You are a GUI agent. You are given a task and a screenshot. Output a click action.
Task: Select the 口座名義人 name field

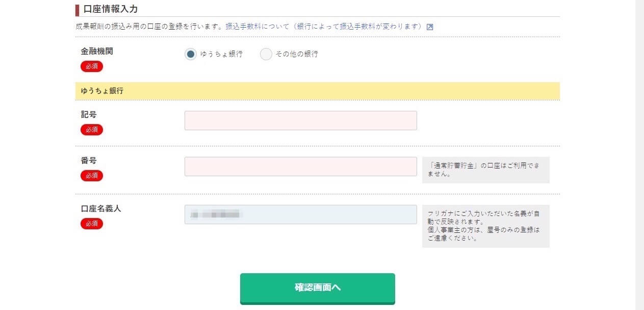pos(301,214)
